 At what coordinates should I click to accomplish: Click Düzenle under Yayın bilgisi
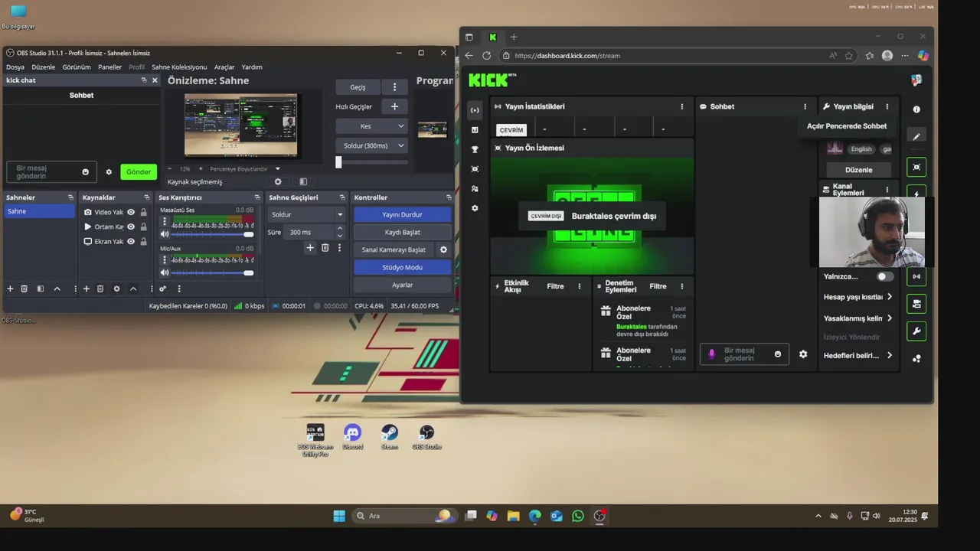(858, 170)
